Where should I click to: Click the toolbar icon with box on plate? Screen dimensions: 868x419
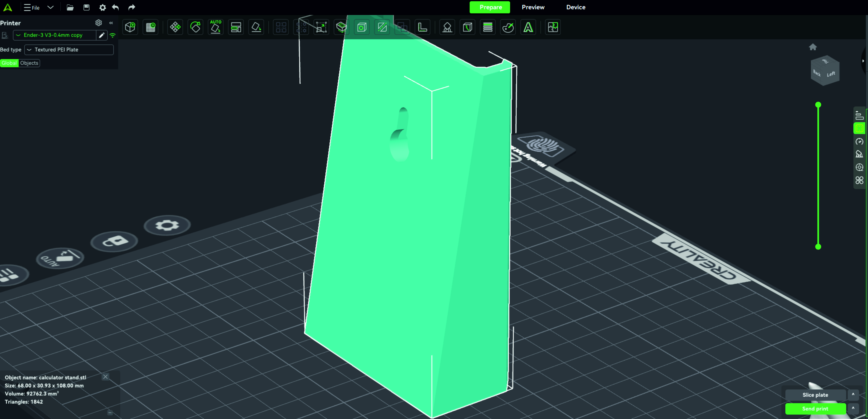point(341,27)
